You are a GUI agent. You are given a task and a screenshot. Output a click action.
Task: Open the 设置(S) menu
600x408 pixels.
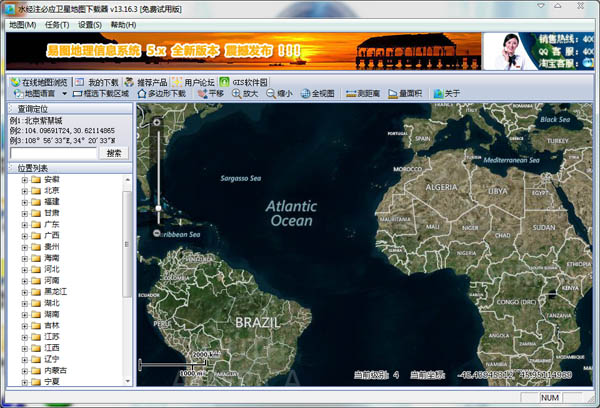point(90,24)
